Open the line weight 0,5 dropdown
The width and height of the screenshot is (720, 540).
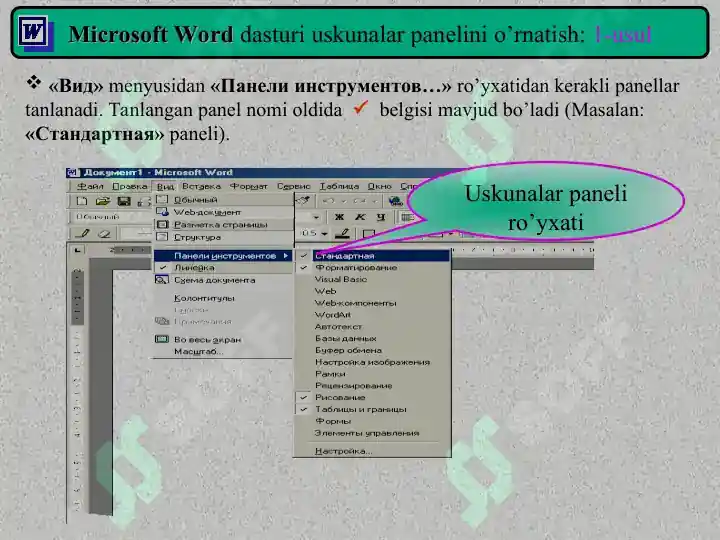[x=324, y=233]
